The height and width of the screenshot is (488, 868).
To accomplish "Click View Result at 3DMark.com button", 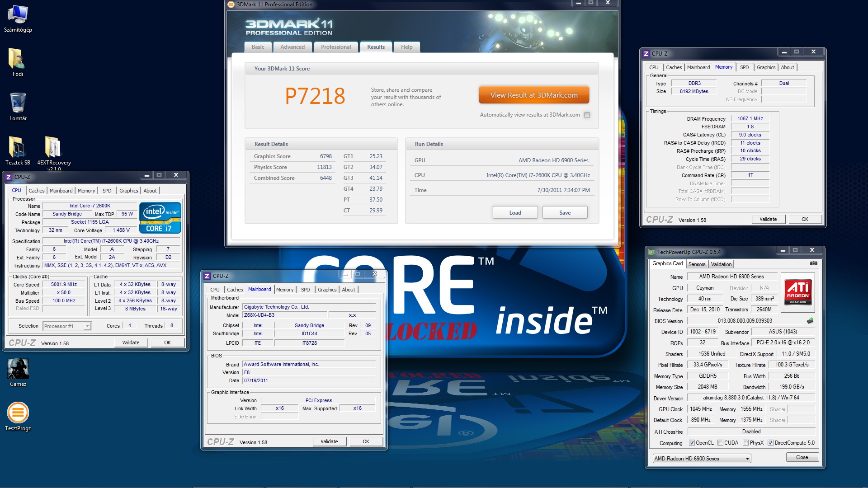I will (534, 95).
